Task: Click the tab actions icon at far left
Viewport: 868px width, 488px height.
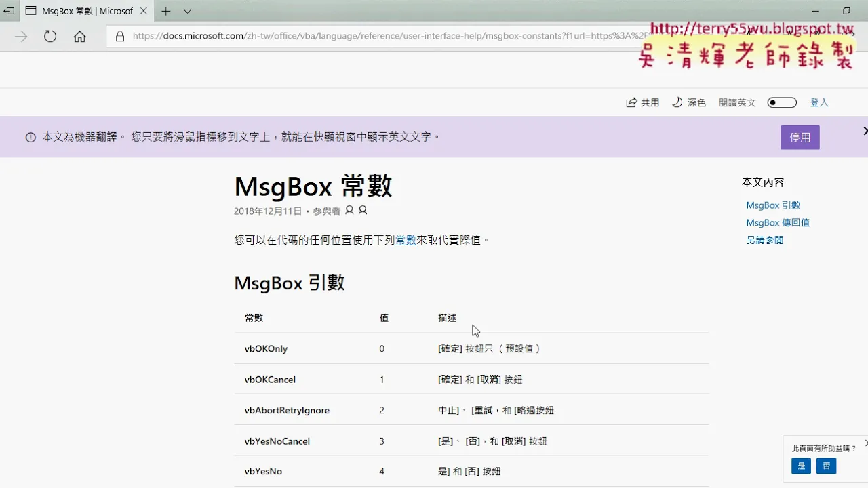Action: click(9, 11)
